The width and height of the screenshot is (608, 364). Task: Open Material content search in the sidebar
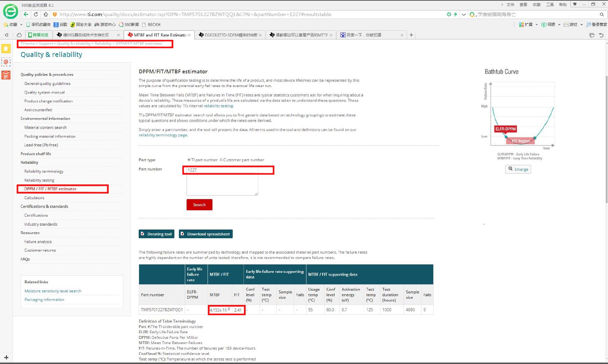[x=45, y=128]
